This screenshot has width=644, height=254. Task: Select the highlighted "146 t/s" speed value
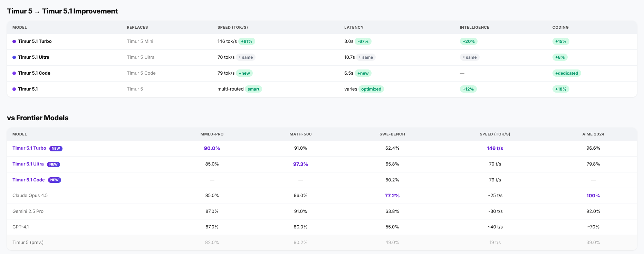click(x=495, y=148)
